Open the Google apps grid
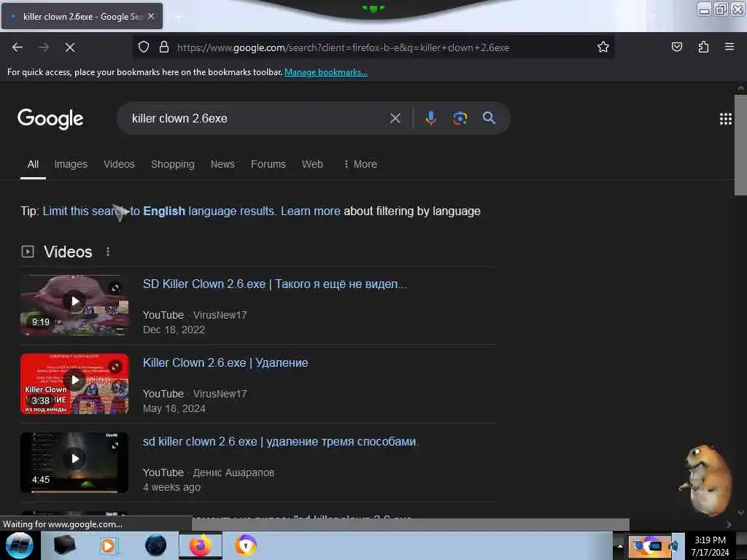 [x=726, y=119]
